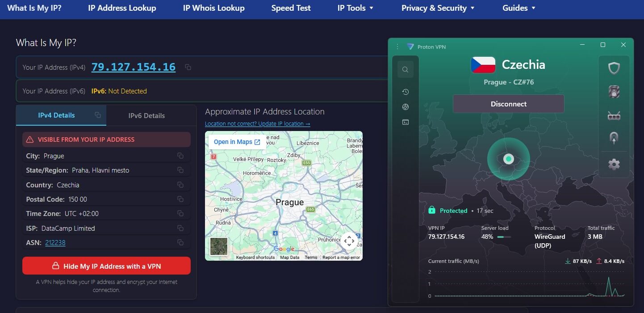The height and width of the screenshot is (313, 644).
Task: Click the 48% server load value
Action: (x=487, y=237)
